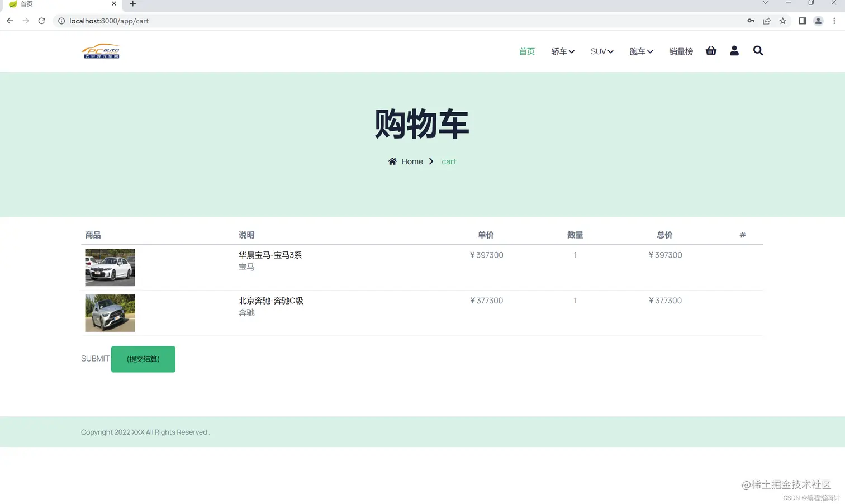Click the # column header
Viewport: 845px width, 504px height.
pyautogui.click(x=743, y=235)
